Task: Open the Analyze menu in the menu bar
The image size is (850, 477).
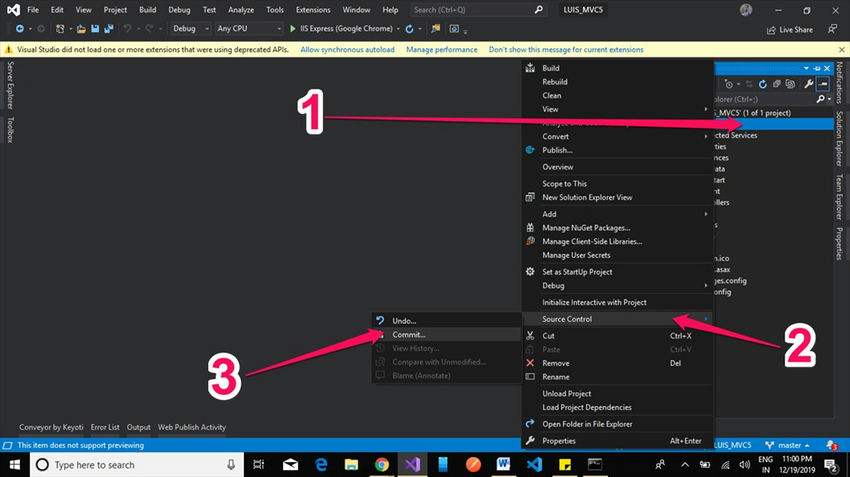Action: pyautogui.click(x=241, y=10)
